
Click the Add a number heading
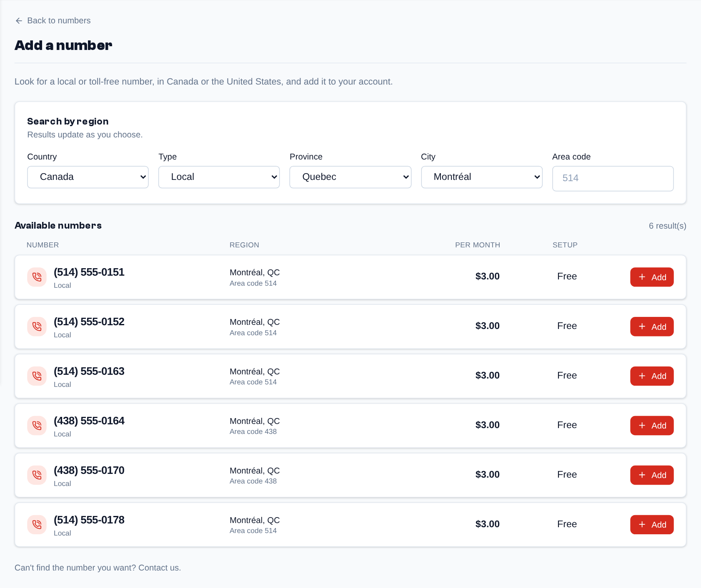[x=63, y=45]
